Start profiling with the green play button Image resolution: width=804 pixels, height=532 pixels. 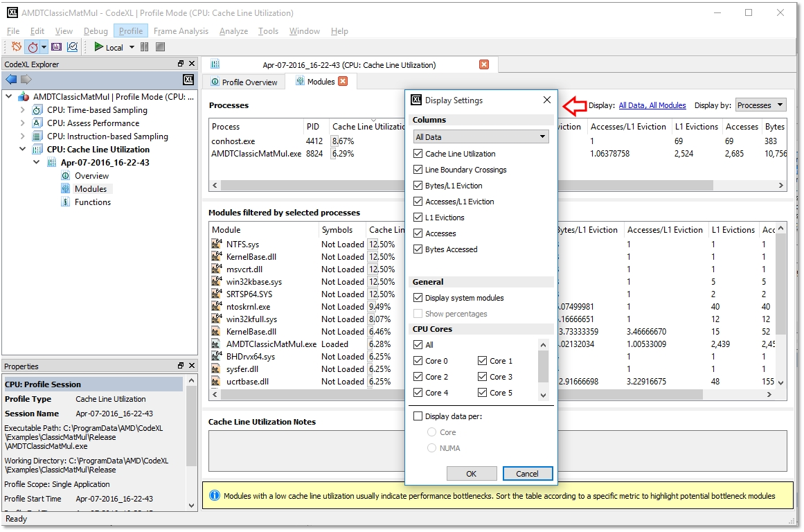(98, 47)
